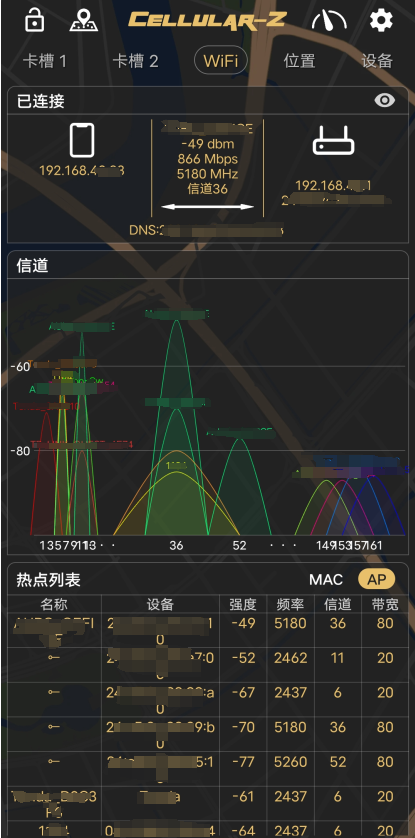Tap the 强度 column header
This screenshot has width=415, height=838.
pos(243,604)
